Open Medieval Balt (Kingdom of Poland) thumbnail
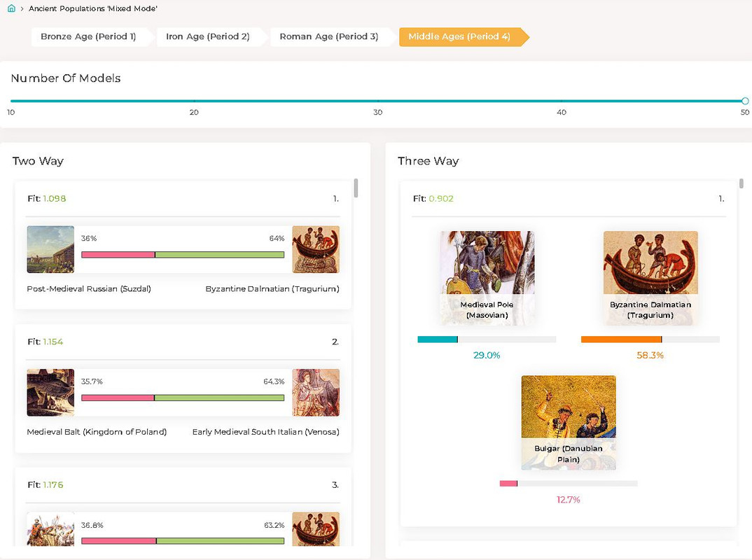 [x=50, y=392]
